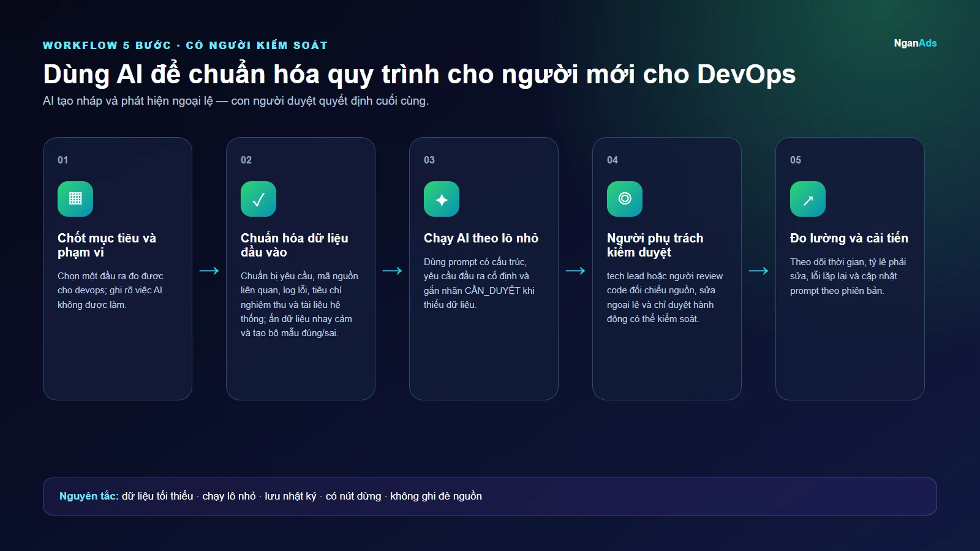Click the diagonal arrow icon in step 05
Viewport: 980px width, 551px height.
click(x=808, y=199)
